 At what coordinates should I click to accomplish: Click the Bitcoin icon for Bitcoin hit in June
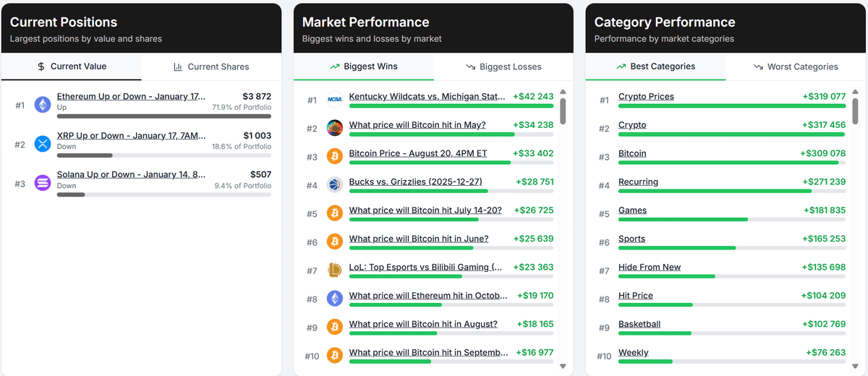pyautogui.click(x=335, y=242)
